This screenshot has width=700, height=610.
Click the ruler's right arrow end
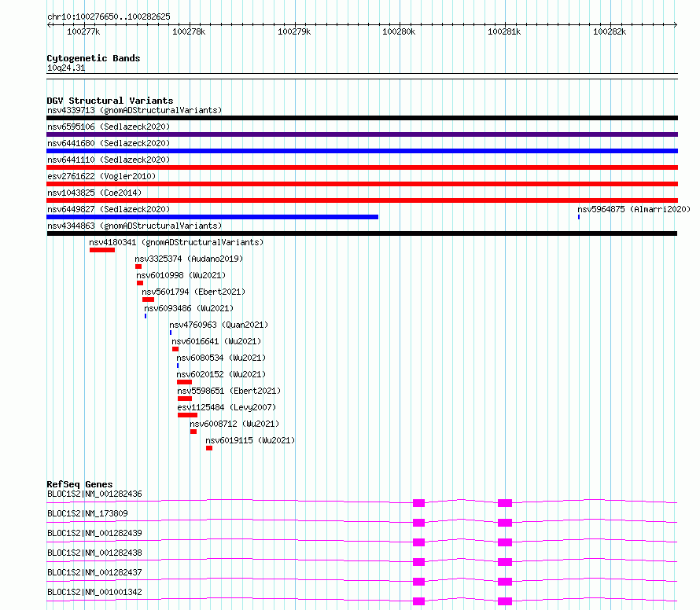click(x=676, y=24)
